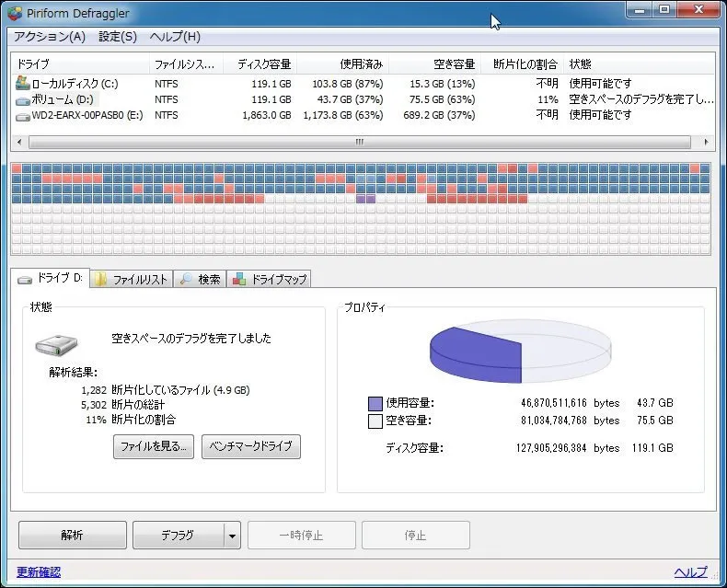Click the 1,282 断片化しているファイル line
Image resolution: width=727 pixels, height=588 pixels.
[166, 390]
